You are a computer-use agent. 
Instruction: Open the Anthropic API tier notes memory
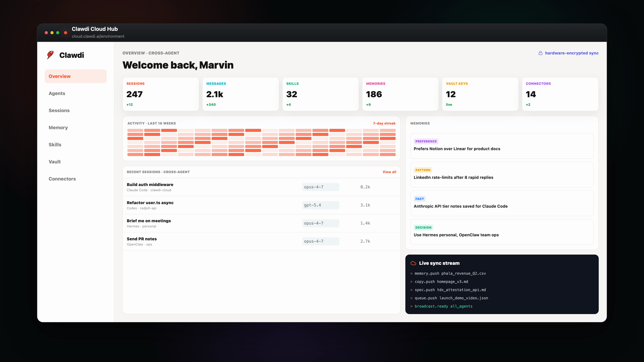click(502, 203)
